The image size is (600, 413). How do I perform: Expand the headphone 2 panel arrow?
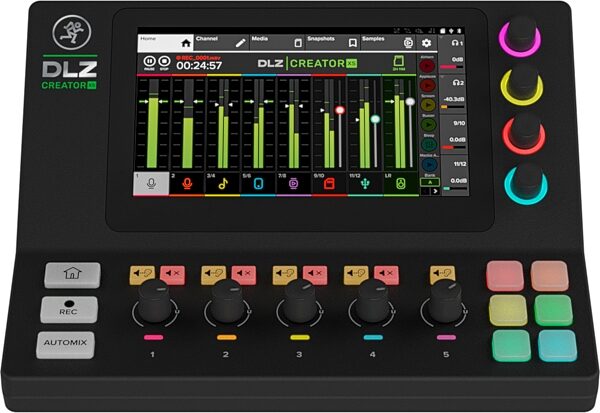point(442,77)
